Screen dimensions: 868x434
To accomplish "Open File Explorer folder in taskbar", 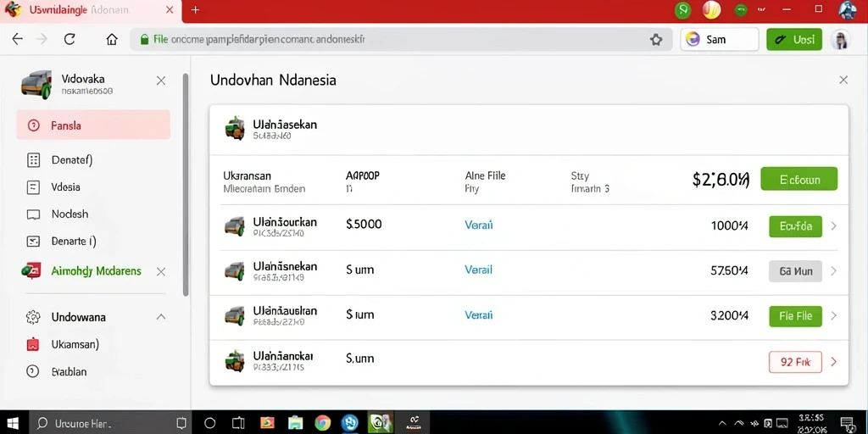I will [x=294, y=424].
